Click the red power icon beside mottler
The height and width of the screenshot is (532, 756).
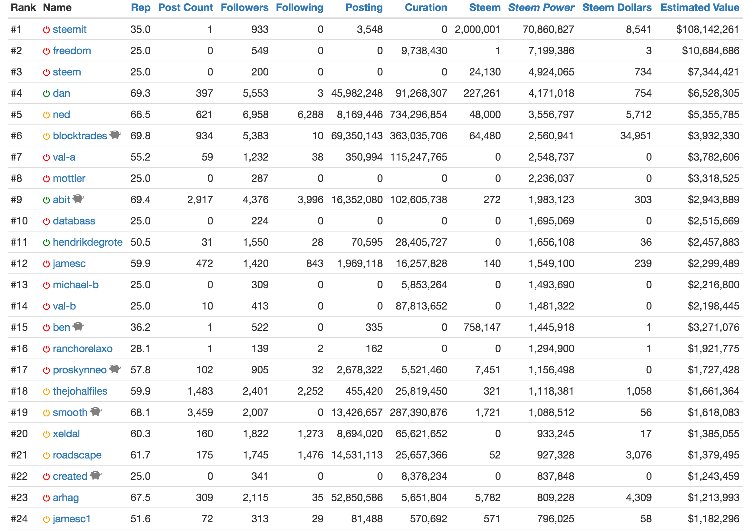[x=46, y=179]
